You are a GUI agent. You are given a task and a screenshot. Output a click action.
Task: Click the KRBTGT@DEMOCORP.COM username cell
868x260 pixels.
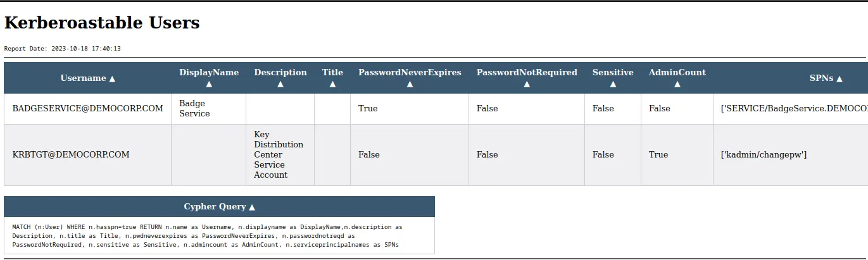click(x=71, y=155)
